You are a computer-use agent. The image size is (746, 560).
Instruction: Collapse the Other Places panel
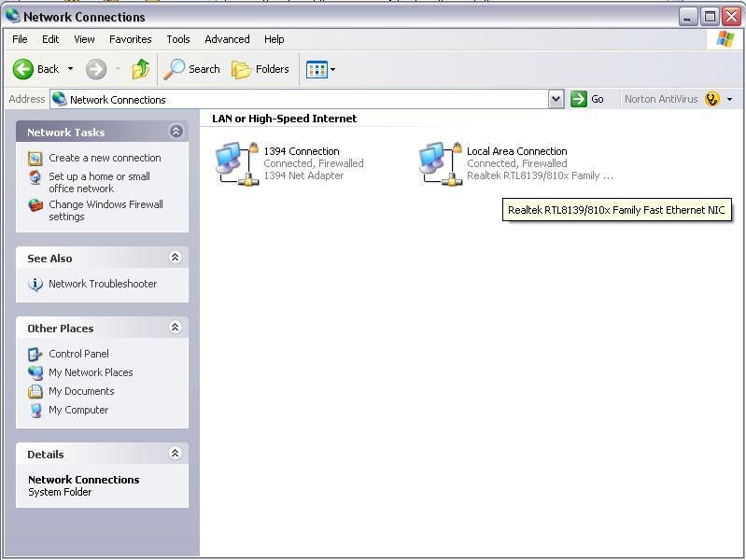pyautogui.click(x=176, y=327)
